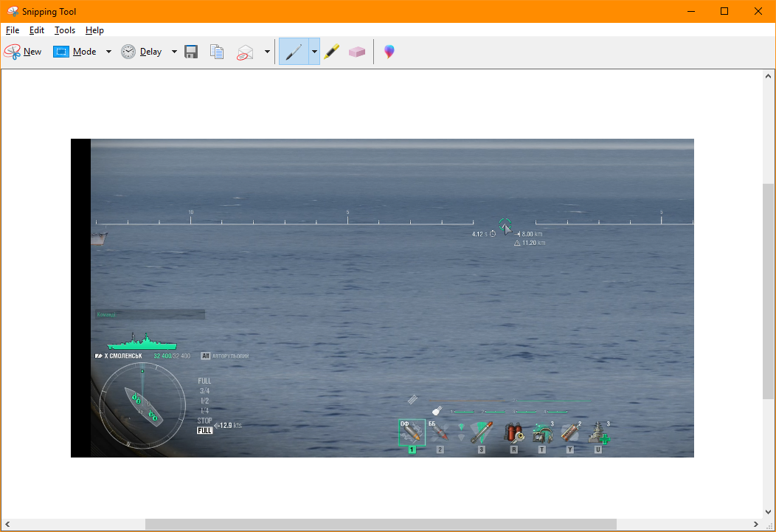
Task: Click the Delay clock button
Action: point(142,52)
